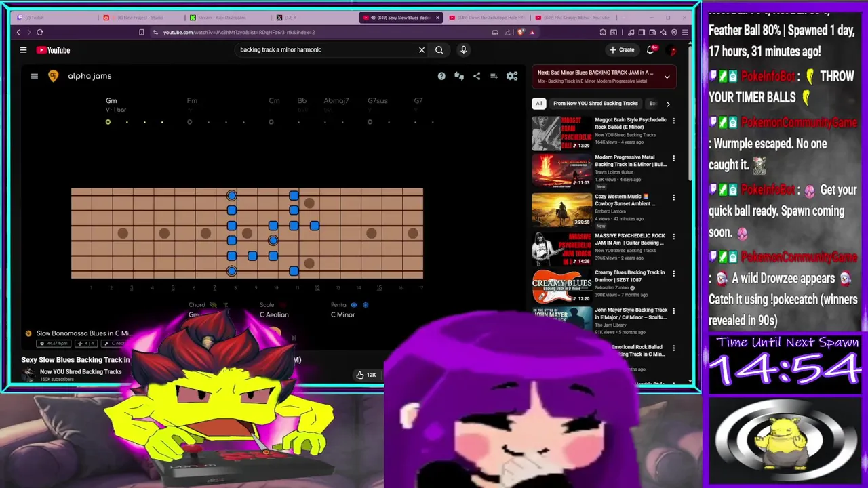The width and height of the screenshot is (868, 488).
Task: Open YouTube notifications bell
Action: click(650, 49)
